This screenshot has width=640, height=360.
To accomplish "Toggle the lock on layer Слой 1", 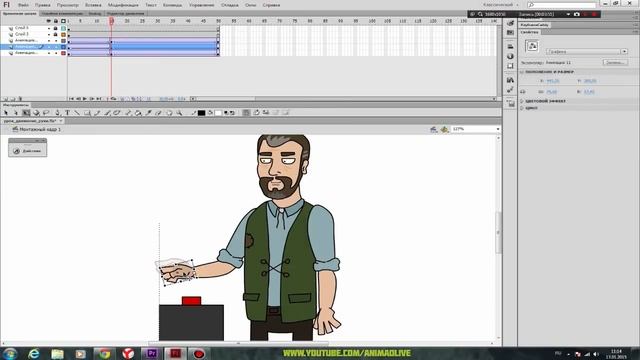I will pos(56,28).
